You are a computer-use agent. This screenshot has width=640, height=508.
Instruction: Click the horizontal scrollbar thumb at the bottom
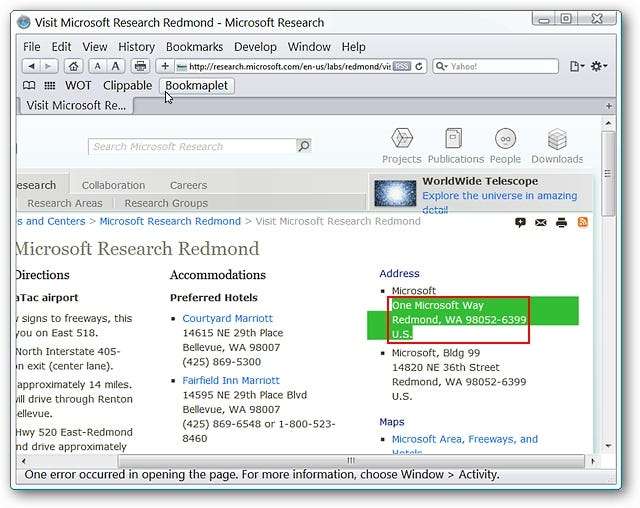[350, 461]
